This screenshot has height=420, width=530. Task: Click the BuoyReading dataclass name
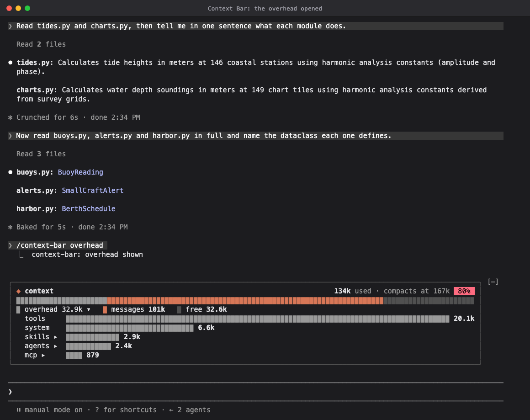point(80,172)
